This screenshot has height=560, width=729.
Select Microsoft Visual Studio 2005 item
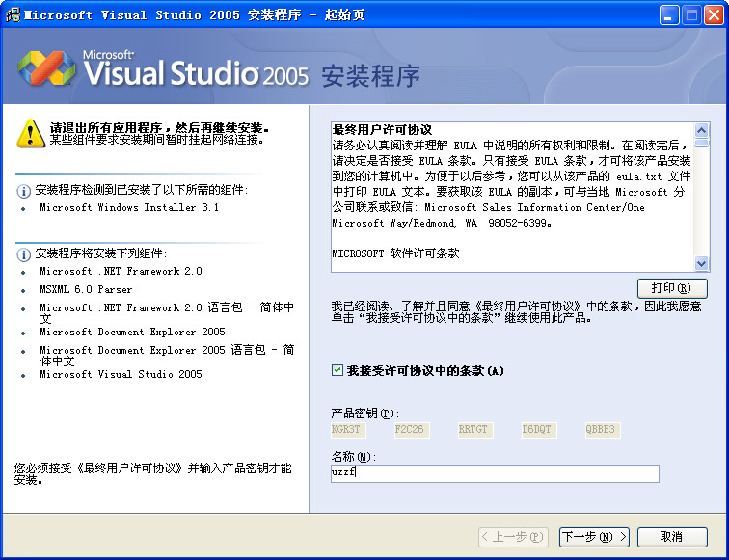click(121, 374)
